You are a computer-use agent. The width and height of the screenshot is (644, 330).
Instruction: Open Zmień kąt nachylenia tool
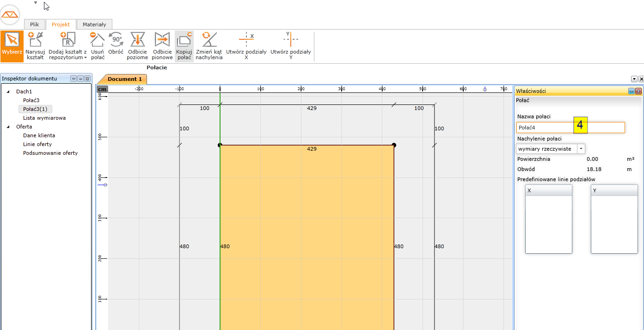pos(209,46)
